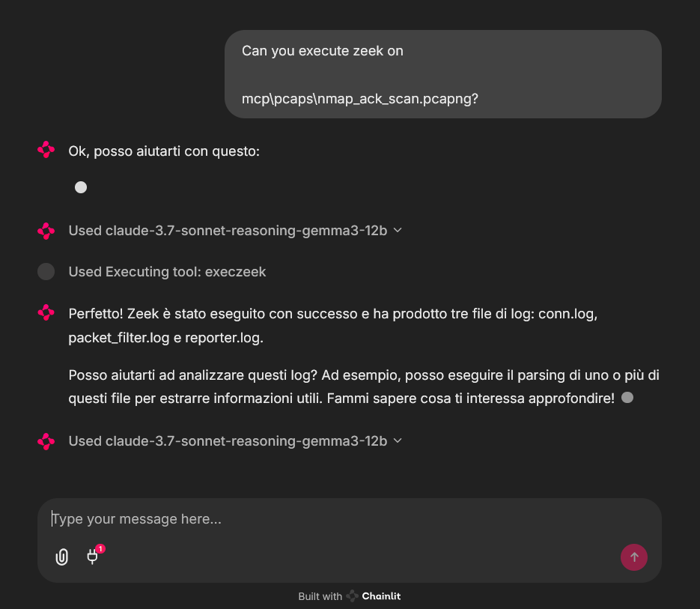
Task: Click the avatar next to the first claude-3.7 step
Action: pos(46,231)
